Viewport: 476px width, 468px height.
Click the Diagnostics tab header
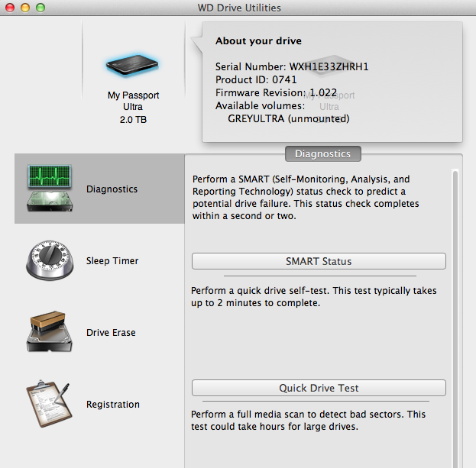[323, 153]
